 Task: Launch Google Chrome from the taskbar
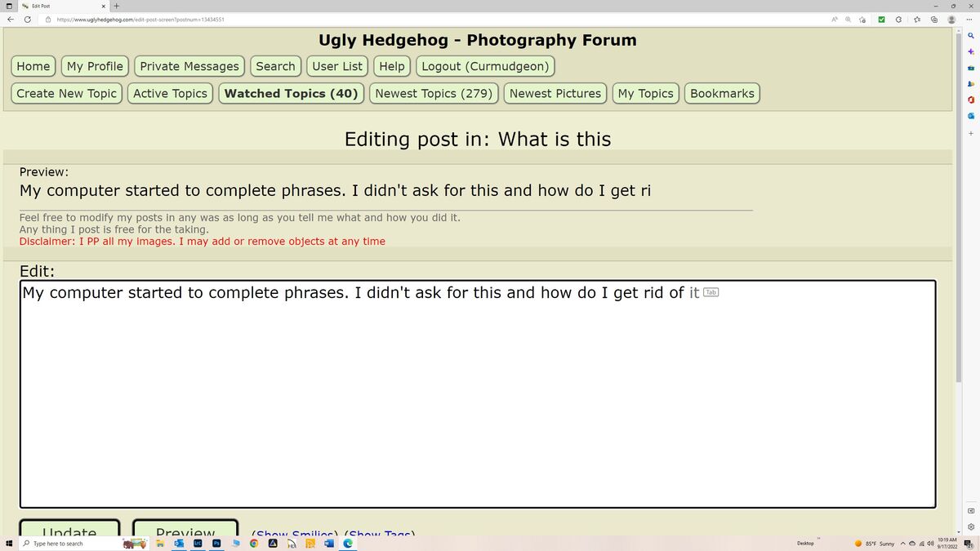(252, 543)
